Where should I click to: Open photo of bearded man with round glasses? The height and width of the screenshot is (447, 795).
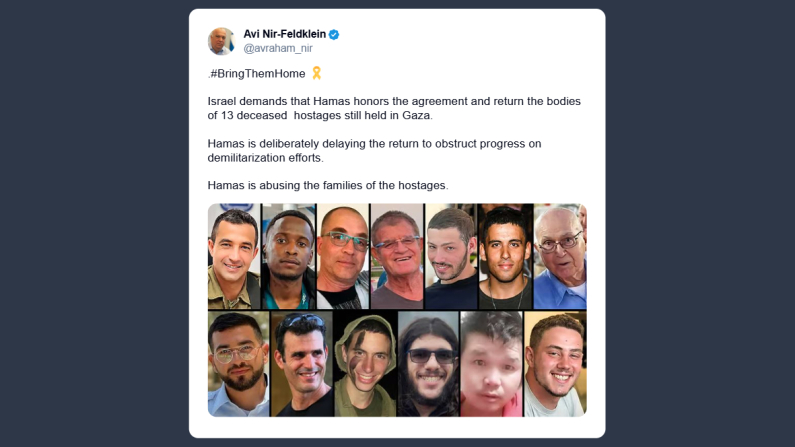(x=239, y=364)
